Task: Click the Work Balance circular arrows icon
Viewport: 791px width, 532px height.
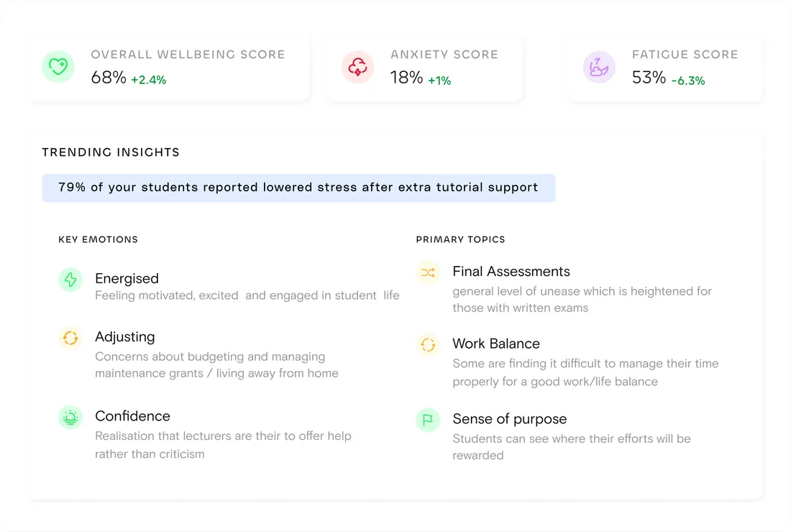Action: [428, 344]
